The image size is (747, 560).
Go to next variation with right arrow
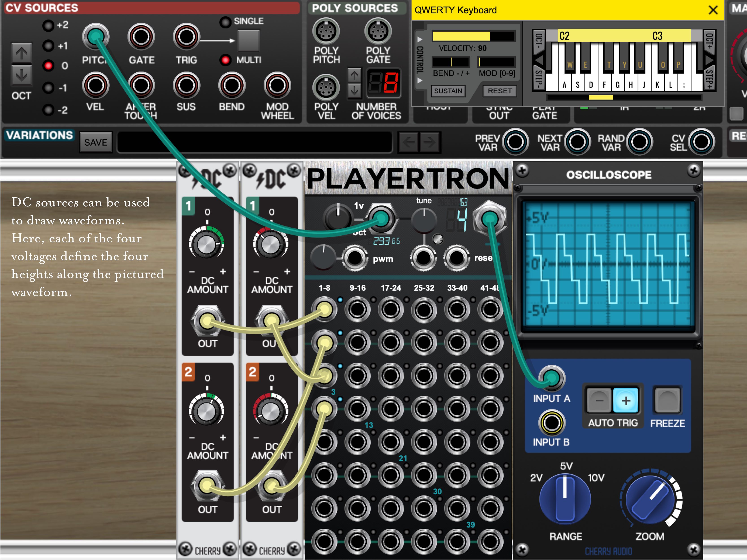[430, 142]
